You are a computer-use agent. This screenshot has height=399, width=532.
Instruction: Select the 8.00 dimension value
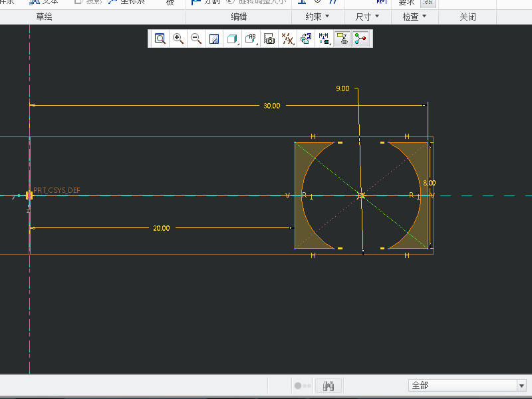coord(429,183)
